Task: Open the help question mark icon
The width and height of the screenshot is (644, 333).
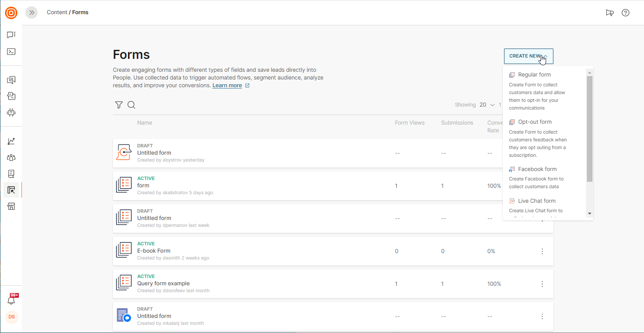Action: (626, 12)
